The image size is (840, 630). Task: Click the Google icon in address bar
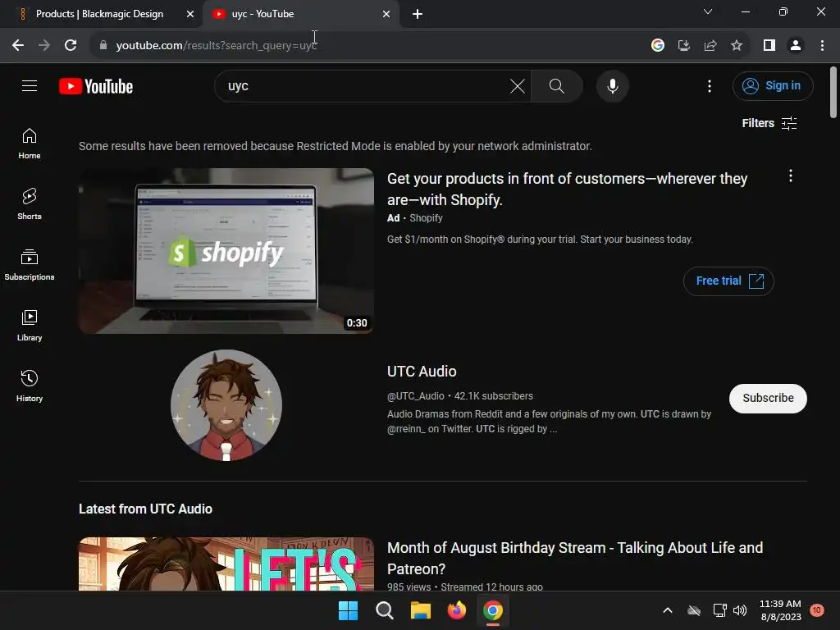pyautogui.click(x=657, y=45)
